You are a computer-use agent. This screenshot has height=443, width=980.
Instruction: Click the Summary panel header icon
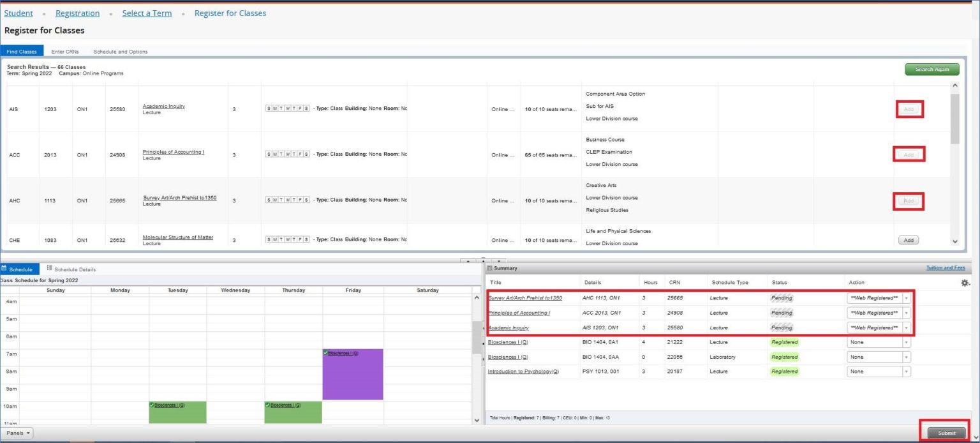[490, 268]
